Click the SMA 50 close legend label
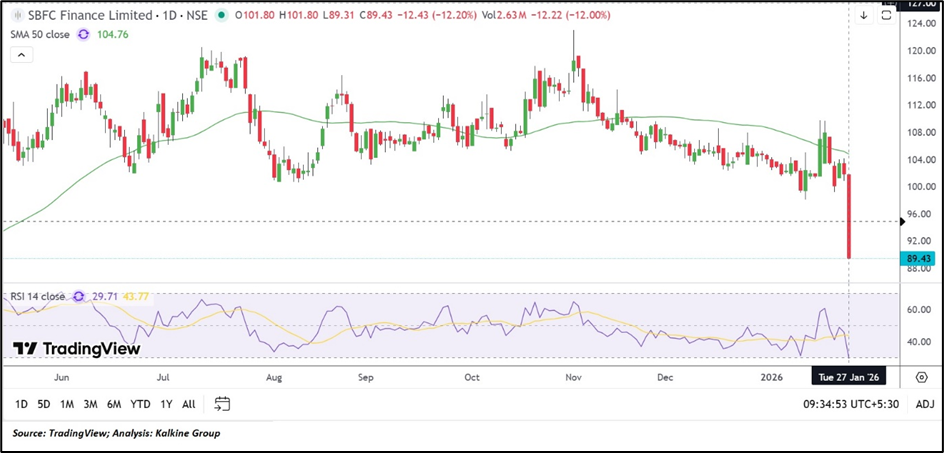This screenshot has height=453, width=944. coord(37,34)
